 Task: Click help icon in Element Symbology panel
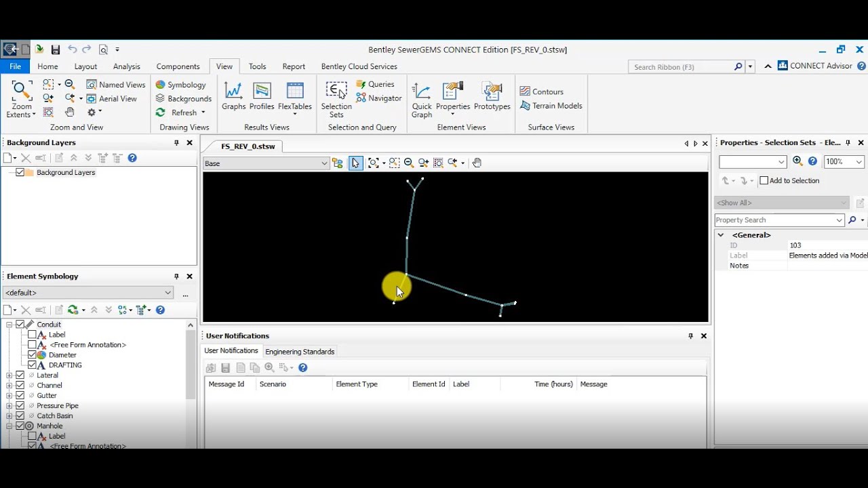click(x=160, y=310)
